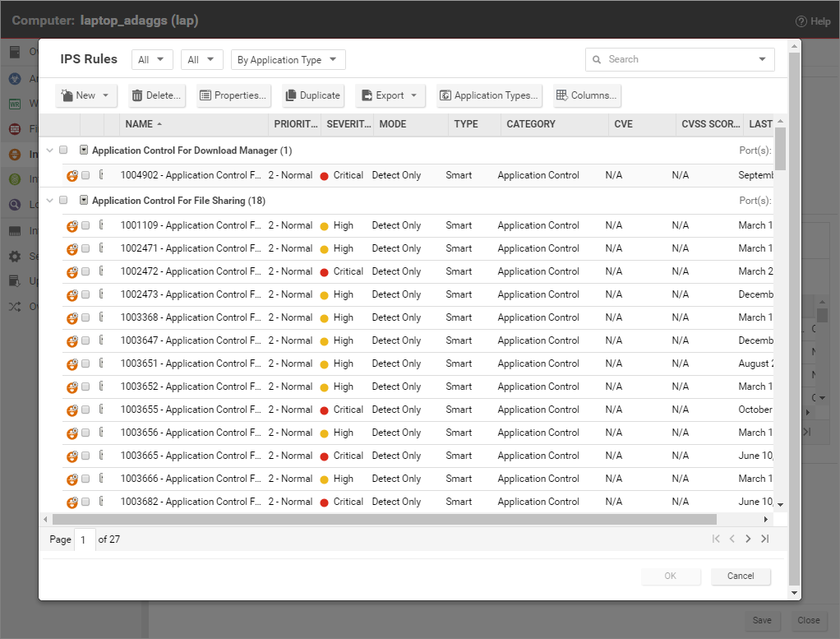Check the box for rule 1001109
The width and height of the screenshot is (840, 639).
[85, 225]
